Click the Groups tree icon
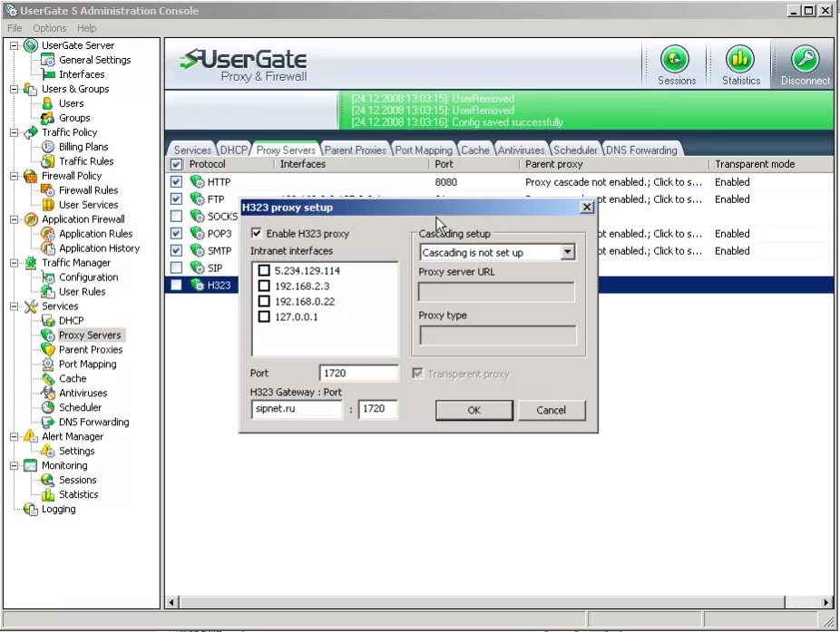840x632 pixels. tap(48, 118)
